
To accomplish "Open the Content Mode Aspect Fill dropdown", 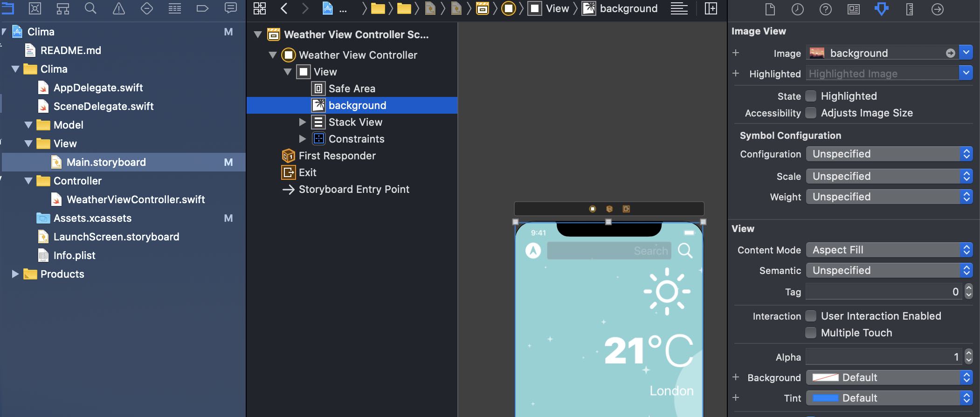I will pos(890,250).
